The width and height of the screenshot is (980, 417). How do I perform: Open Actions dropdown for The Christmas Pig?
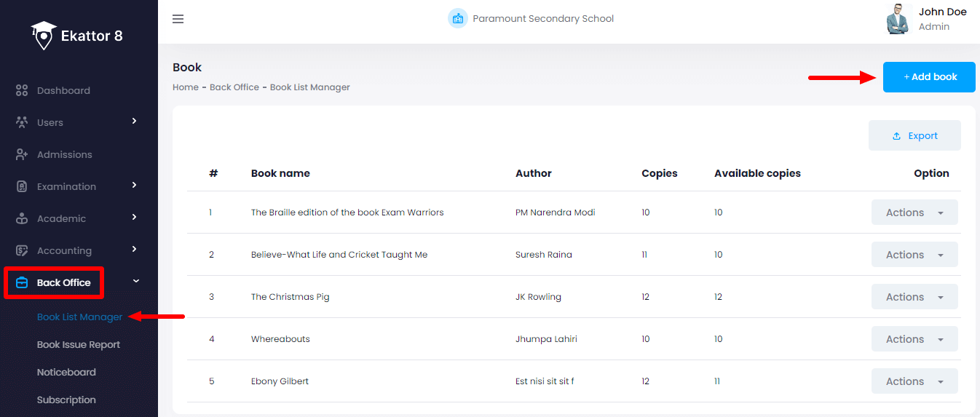click(914, 297)
